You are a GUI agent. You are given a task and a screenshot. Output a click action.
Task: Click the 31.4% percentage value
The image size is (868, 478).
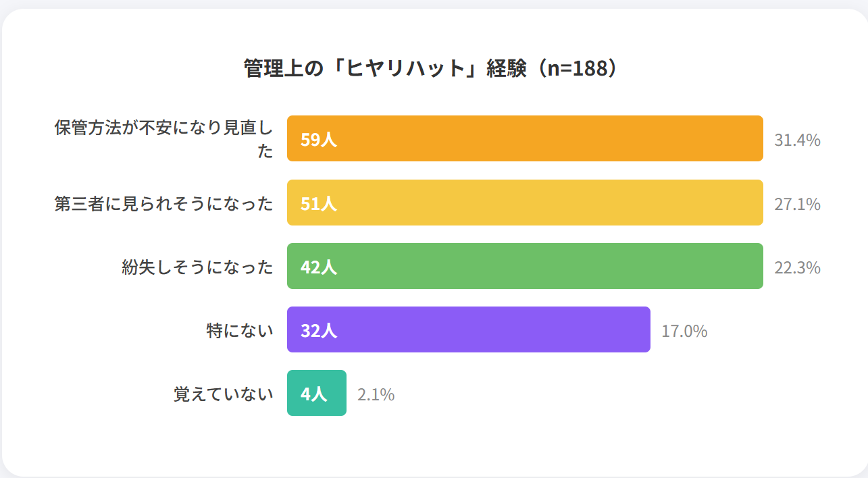pos(797,140)
